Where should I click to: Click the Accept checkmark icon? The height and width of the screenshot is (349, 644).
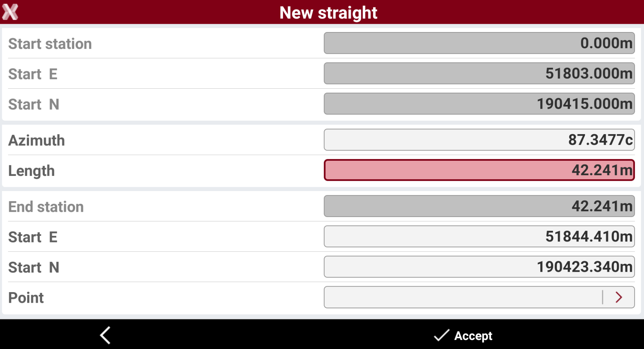pos(441,335)
